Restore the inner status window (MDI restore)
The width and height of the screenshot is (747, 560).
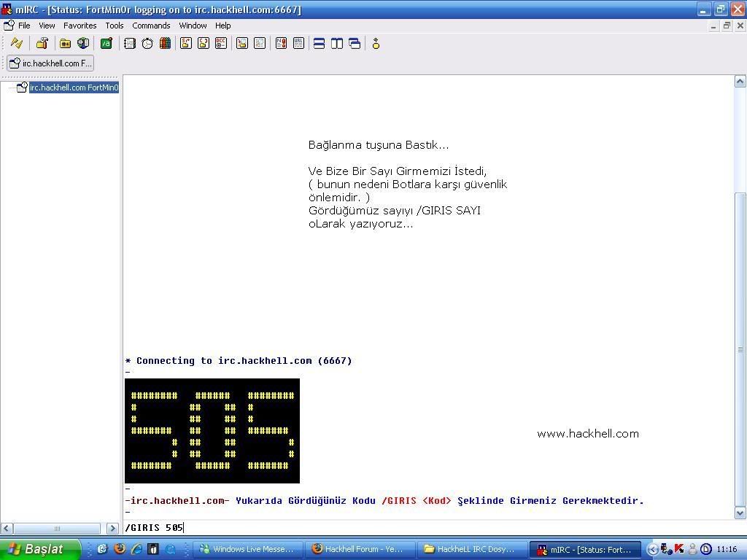pyautogui.click(x=727, y=26)
